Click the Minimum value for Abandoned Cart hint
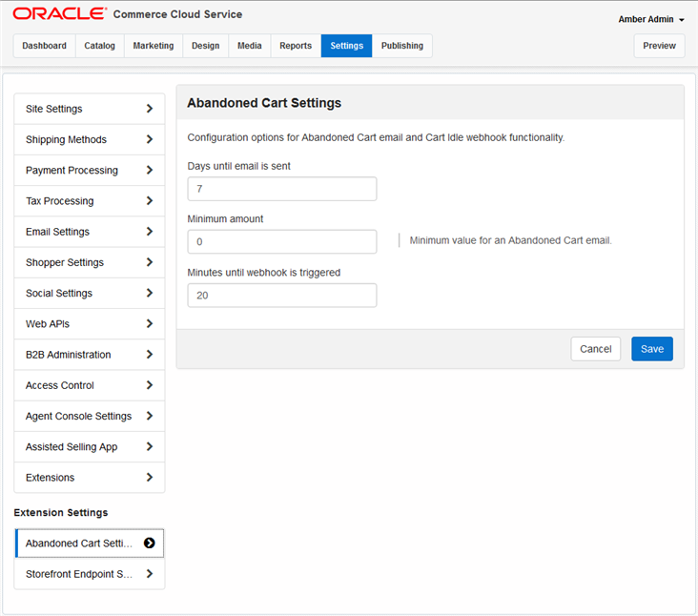Image resolution: width=698 pixels, height=616 pixels. [510, 240]
